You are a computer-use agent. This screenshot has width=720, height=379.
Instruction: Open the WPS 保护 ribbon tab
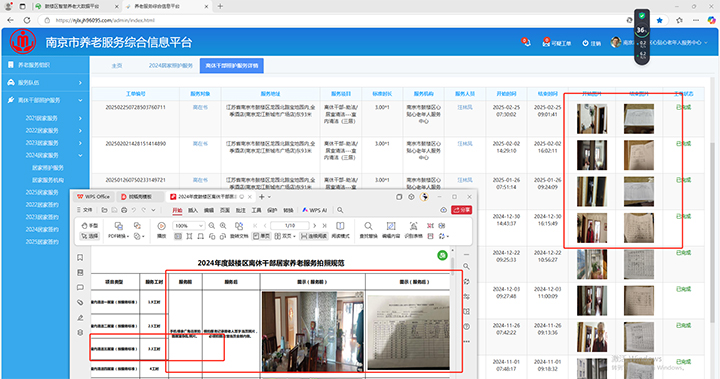[272, 210]
